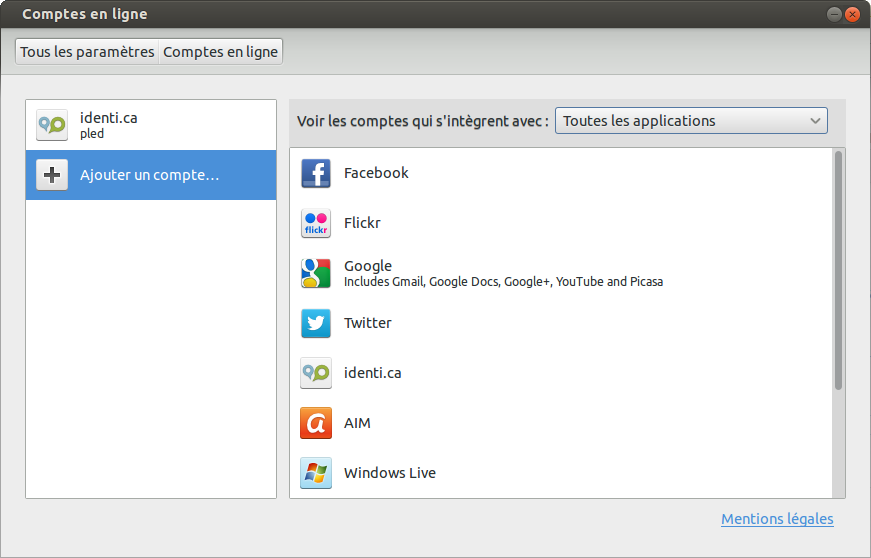Screen dimensions: 871x558
Task: Select Ajouter un compte… entry
Action: [x=151, y=175]
